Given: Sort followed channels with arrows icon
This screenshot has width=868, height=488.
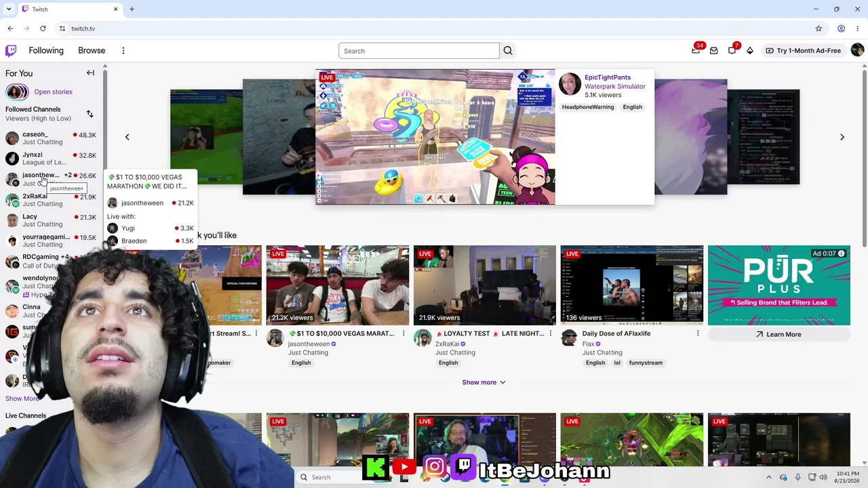Looking at the screenshot, I should click(90, 114).
